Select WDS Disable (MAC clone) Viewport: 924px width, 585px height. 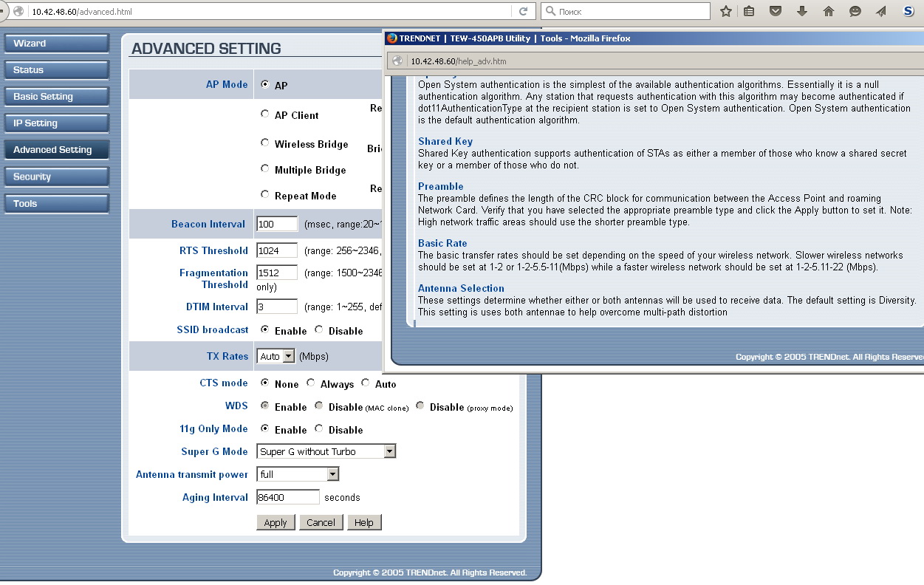click(319, 406)
